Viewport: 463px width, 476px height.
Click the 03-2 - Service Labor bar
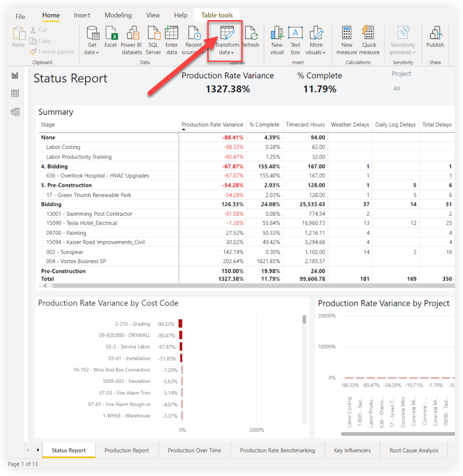click(x=181, y=346)
